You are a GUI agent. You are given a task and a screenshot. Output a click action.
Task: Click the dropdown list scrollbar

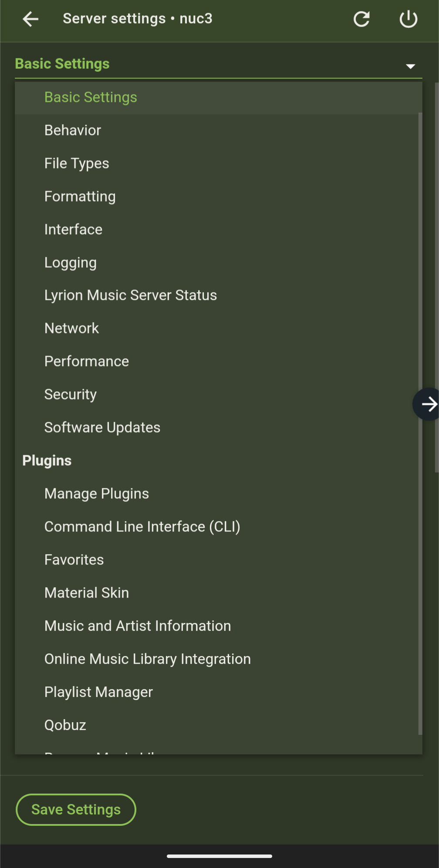(420, 424)
